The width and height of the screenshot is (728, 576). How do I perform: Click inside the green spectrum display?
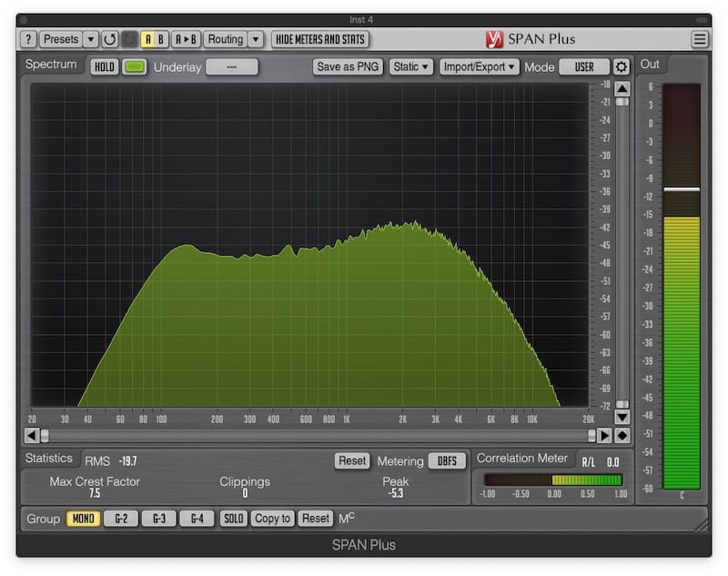[309, 246]
